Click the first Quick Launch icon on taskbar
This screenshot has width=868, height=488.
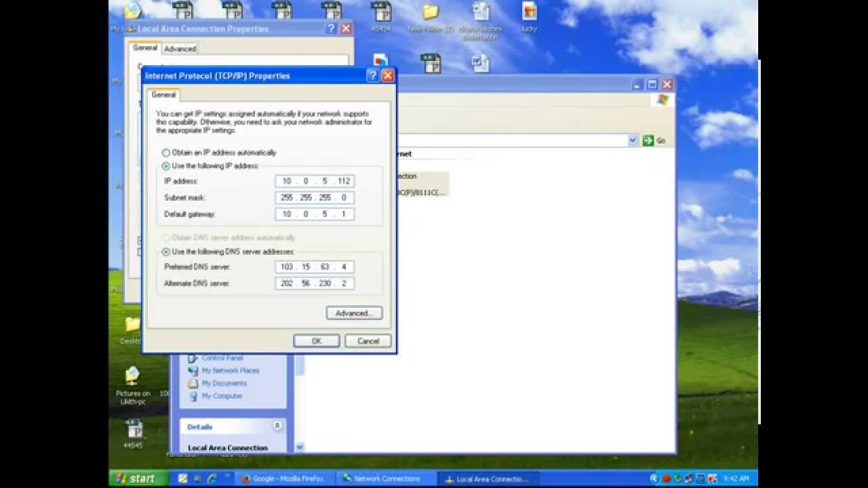pos(182,479)
